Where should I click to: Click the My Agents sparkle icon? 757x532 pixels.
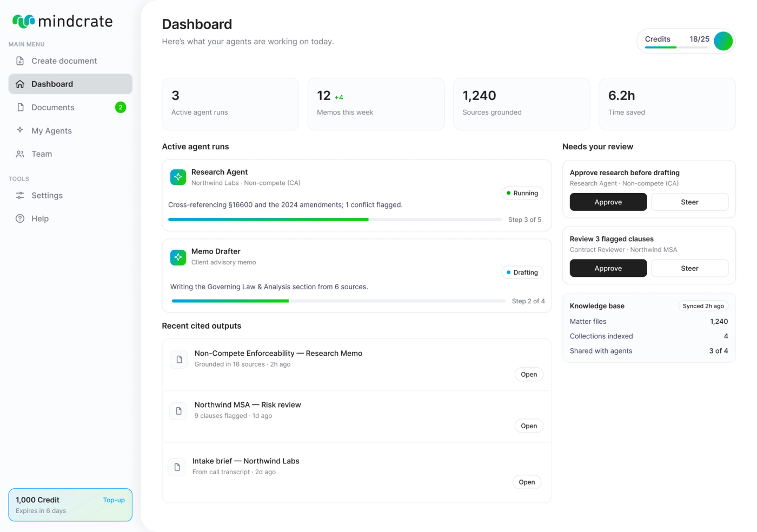click(x=20, y=130)
